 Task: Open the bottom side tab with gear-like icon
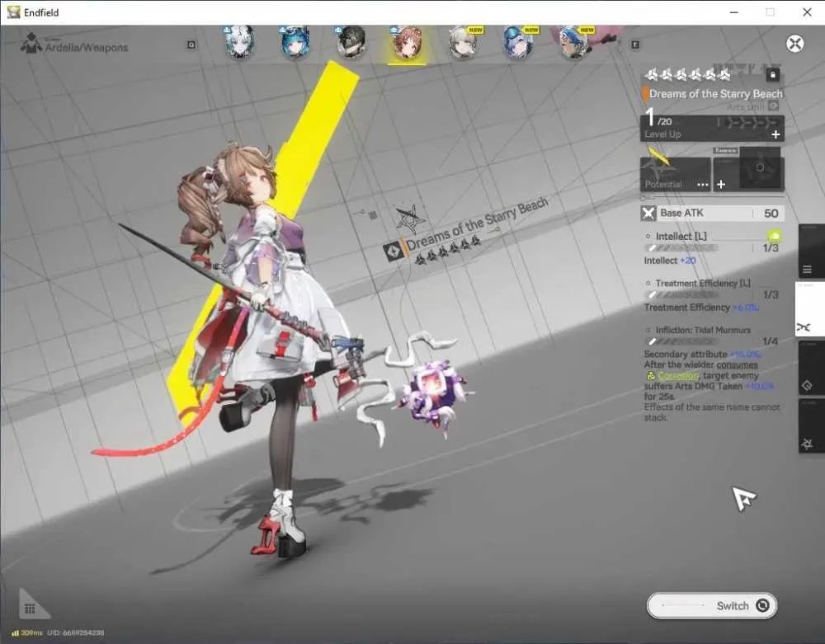(x=811, y=425)
